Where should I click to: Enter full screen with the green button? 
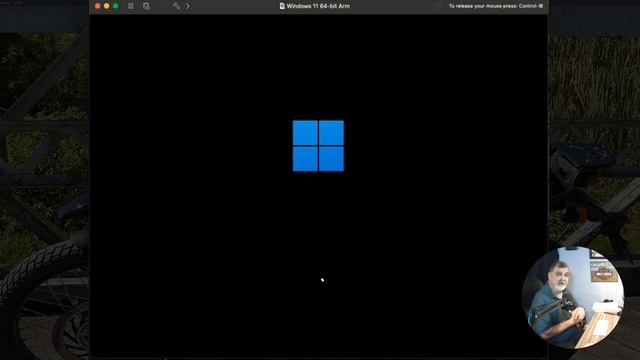pos(116,6)
